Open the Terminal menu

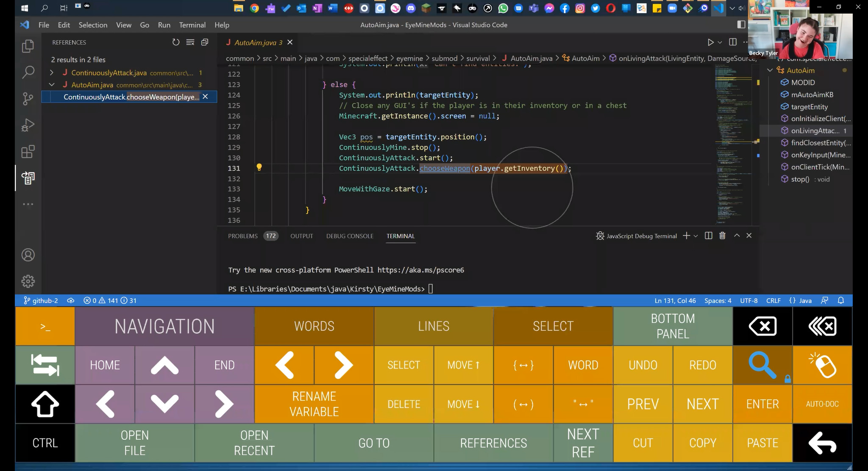point(192,25)
